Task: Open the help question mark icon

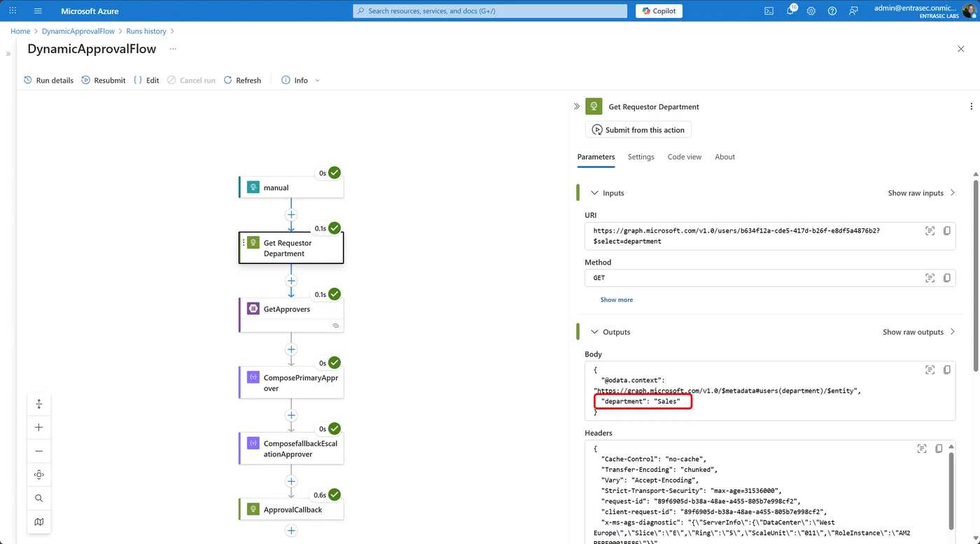Action: [832, 11]
